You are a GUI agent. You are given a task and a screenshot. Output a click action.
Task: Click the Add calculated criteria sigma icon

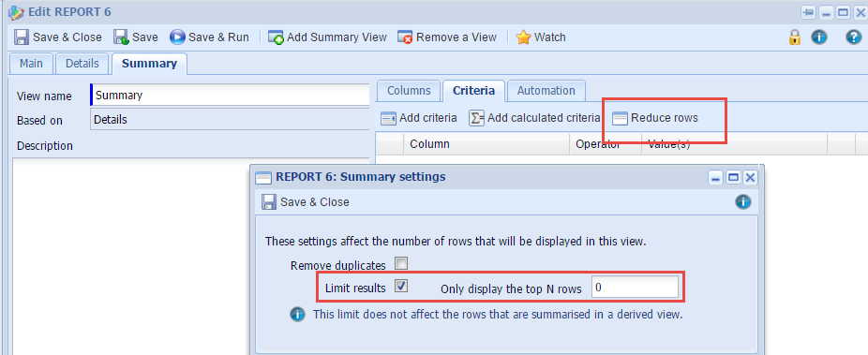pos(476,118)
